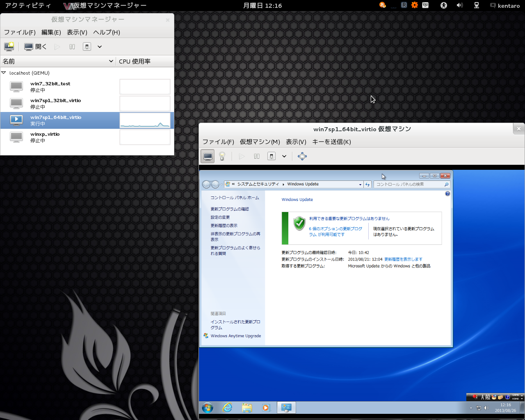Open 表示(V) menu in the VM window
Viewport: 525px width, 420px height.
tap(296, 142)
